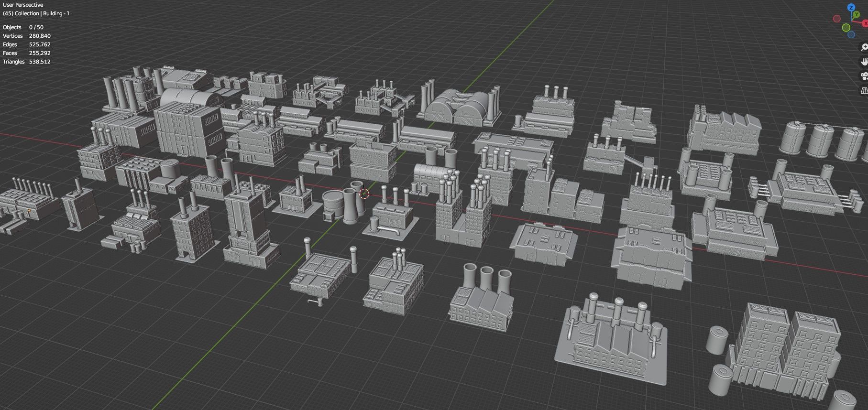The width and height of the screenshot is (868, 410).
Task: Toggle perspective/orthographic grid icon
Action: point(864,90)
